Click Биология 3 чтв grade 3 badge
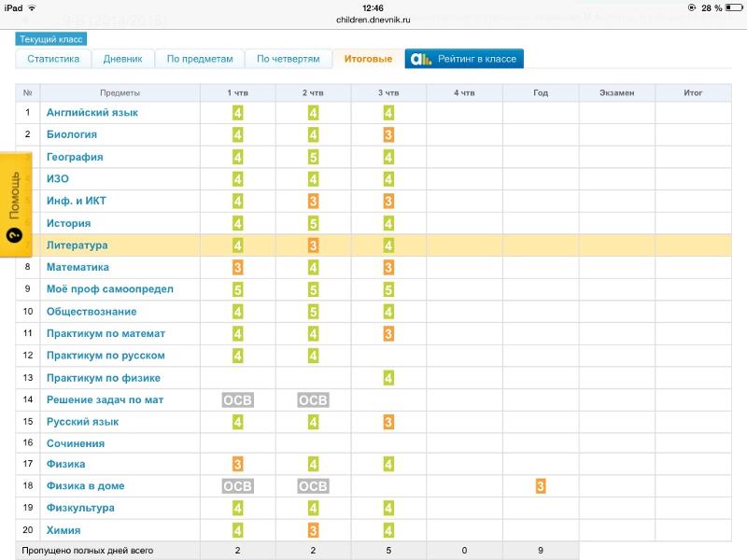 [388, 134]
